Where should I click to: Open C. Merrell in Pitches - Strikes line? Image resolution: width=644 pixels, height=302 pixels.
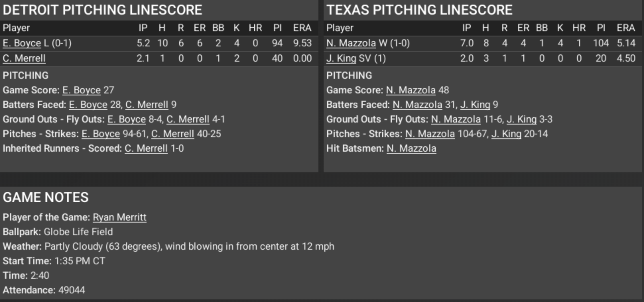[x=172, y=134]
